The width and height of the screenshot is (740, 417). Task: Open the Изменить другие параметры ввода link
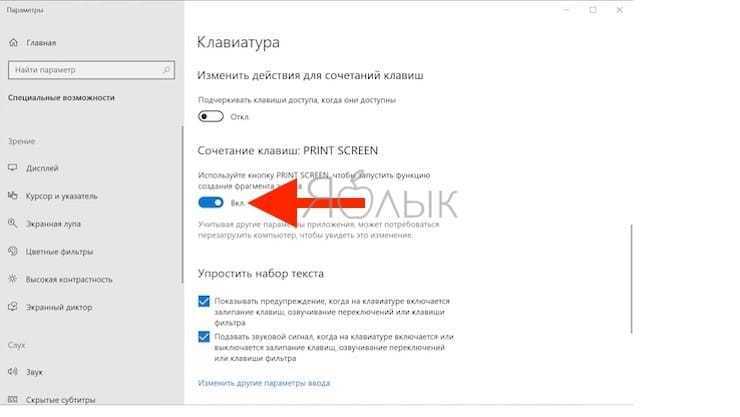(x=264, y=383)
